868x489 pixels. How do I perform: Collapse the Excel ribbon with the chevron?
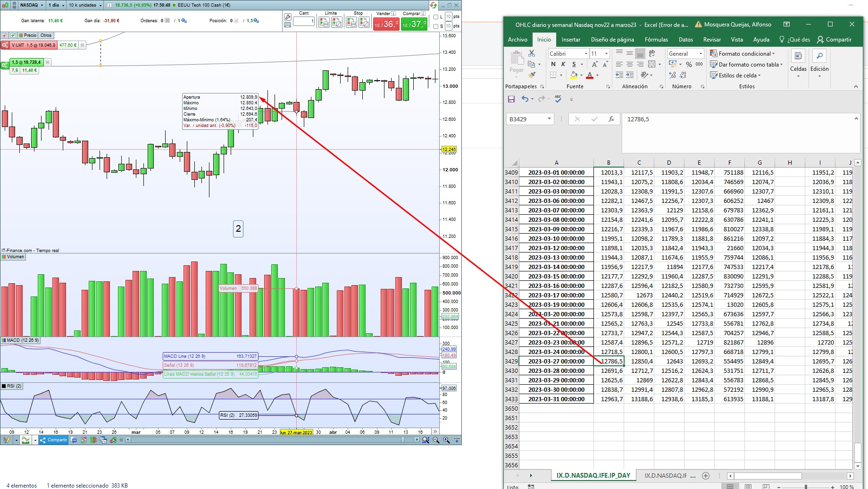tap(856, 86)
